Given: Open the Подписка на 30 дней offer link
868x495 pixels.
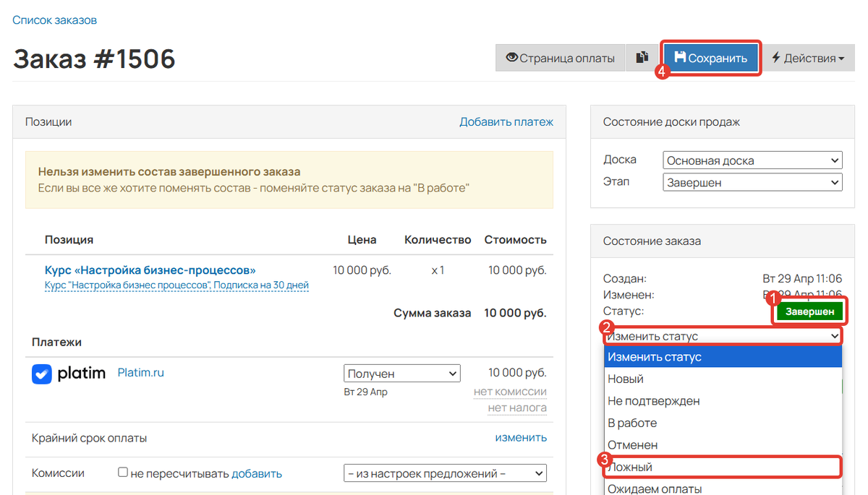Looking at the screenshot, I should [x=176, y=285].
